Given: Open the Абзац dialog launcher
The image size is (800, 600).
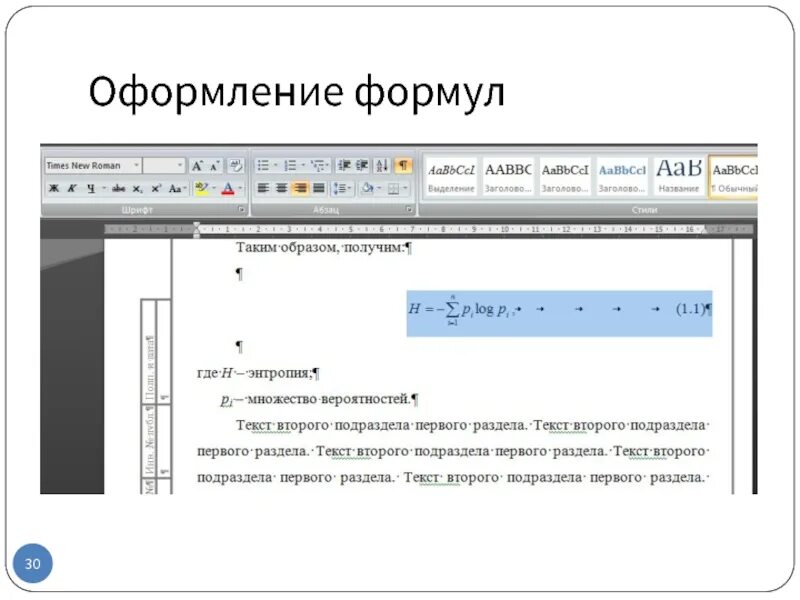Looking at the screenshot, I should [x=409, y=210].
